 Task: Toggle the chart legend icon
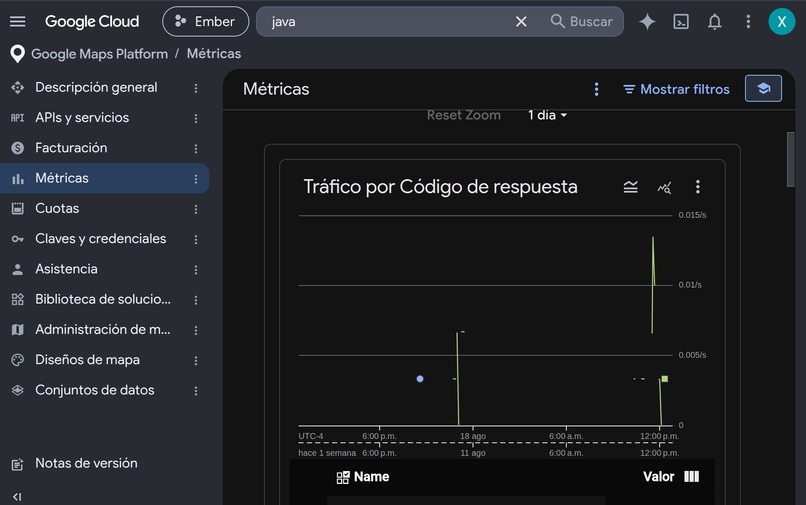[x=631, y=187]
